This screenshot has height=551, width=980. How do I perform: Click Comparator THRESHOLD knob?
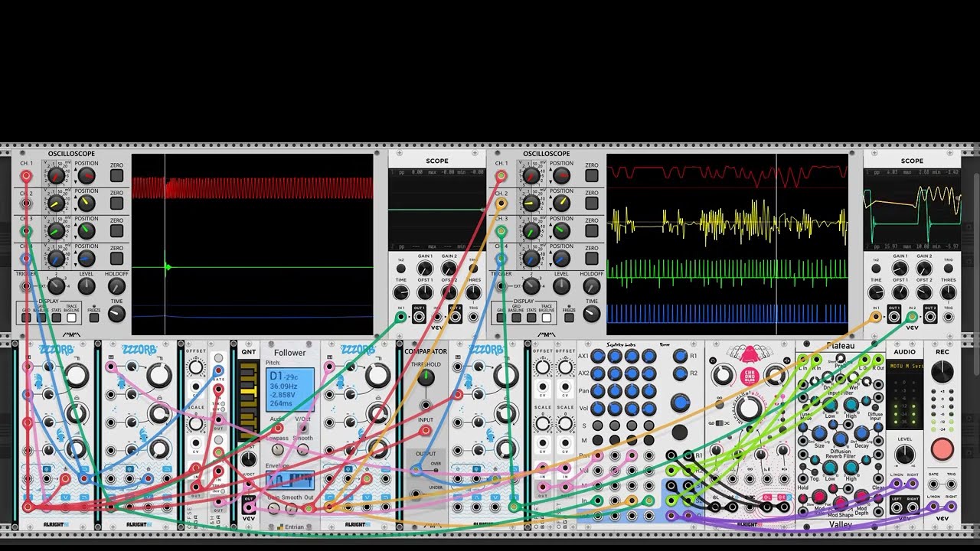pyautogui.click(x=426, y=377)
